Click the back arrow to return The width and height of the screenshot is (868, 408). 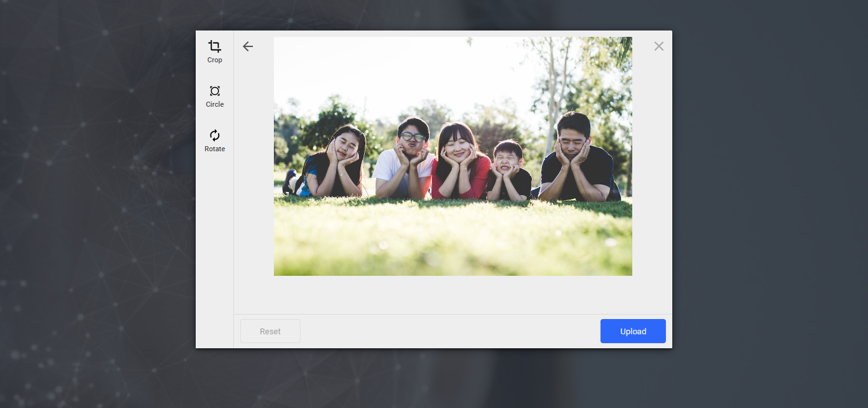tap(248, 46)
